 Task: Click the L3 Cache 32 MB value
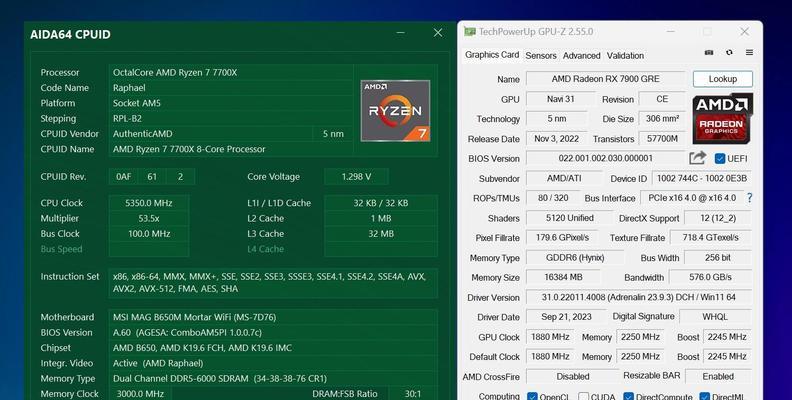[381, 234]
